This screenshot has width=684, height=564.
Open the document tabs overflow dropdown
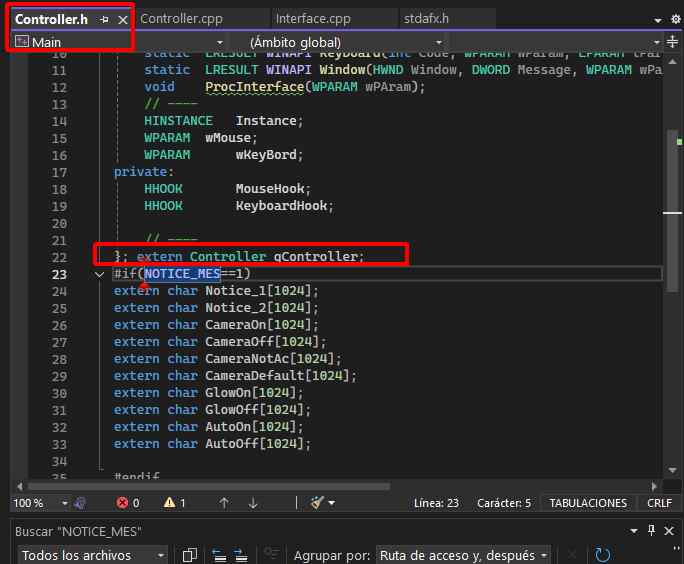click(658, 20)
